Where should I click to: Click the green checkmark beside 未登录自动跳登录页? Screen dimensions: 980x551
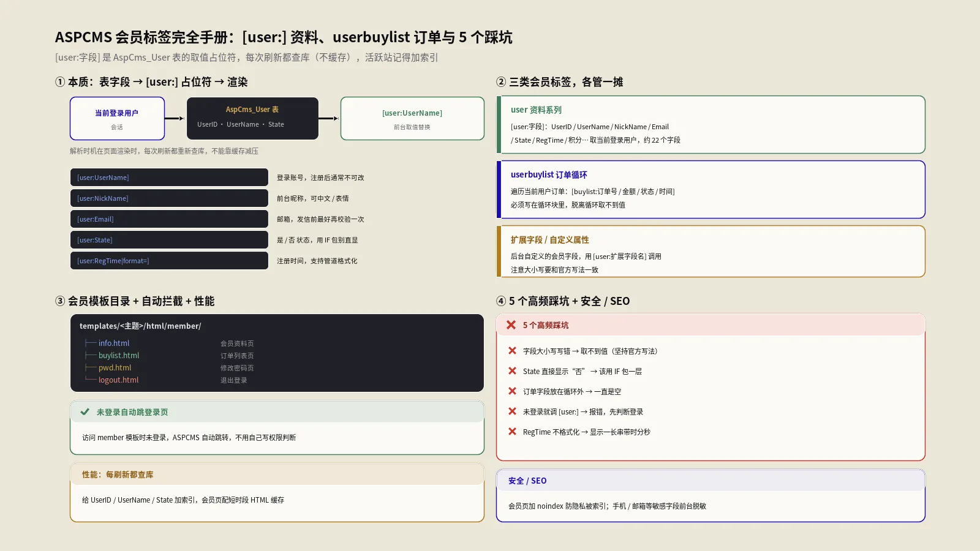pos(85,412)
